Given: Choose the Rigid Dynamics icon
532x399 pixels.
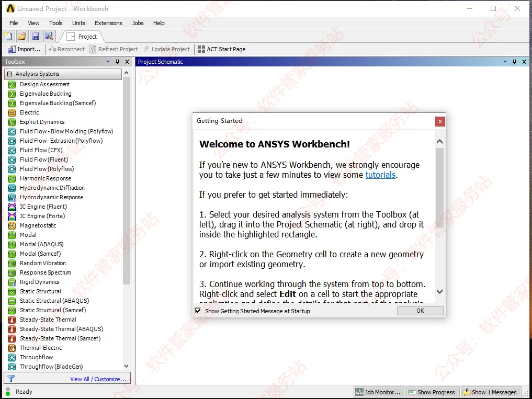Looking at the screenshot, I should pyautogui.click(x=12, y=282).
